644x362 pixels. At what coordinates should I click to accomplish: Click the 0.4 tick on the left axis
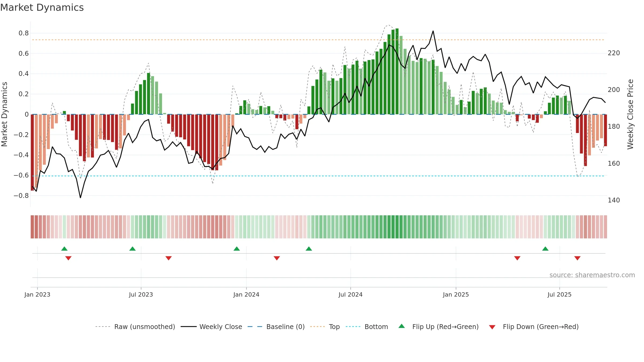tap(24, 74)
